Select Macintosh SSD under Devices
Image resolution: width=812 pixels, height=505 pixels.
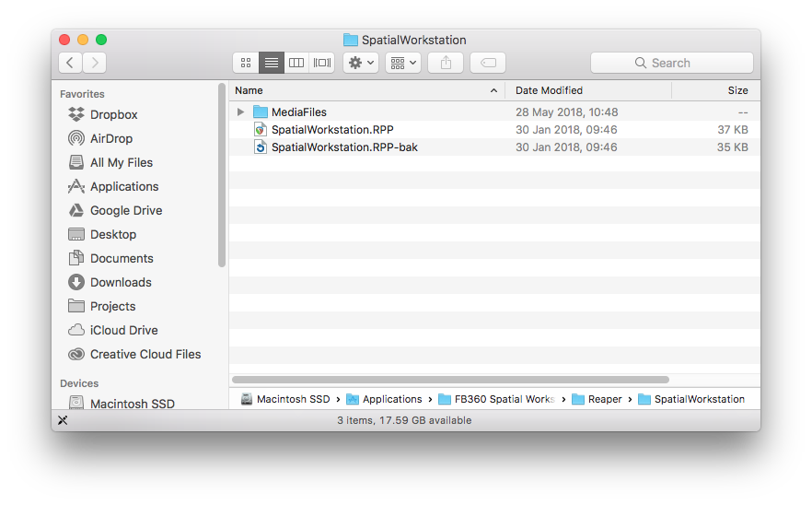tap(122, 404)
